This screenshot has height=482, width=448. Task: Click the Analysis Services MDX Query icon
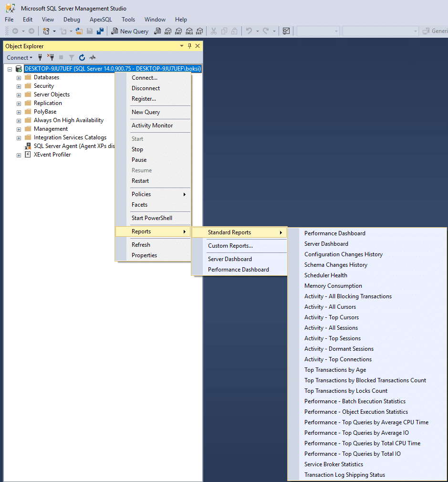pos(168,31)
